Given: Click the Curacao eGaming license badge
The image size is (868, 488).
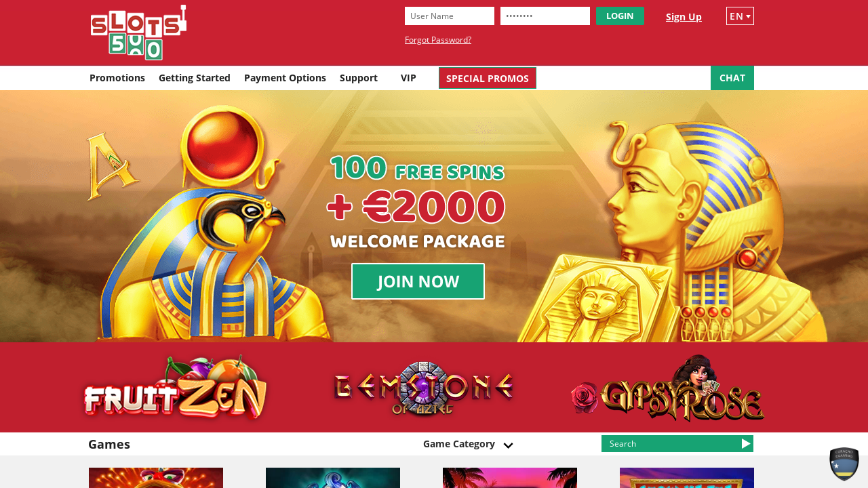Looking at the screenshot, I should tap(844, 464).
